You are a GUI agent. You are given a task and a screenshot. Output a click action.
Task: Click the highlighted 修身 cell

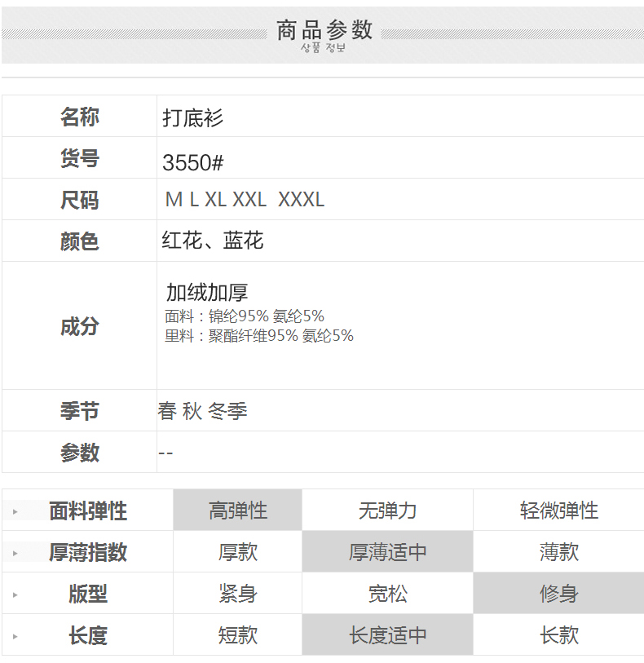(558, 594)
